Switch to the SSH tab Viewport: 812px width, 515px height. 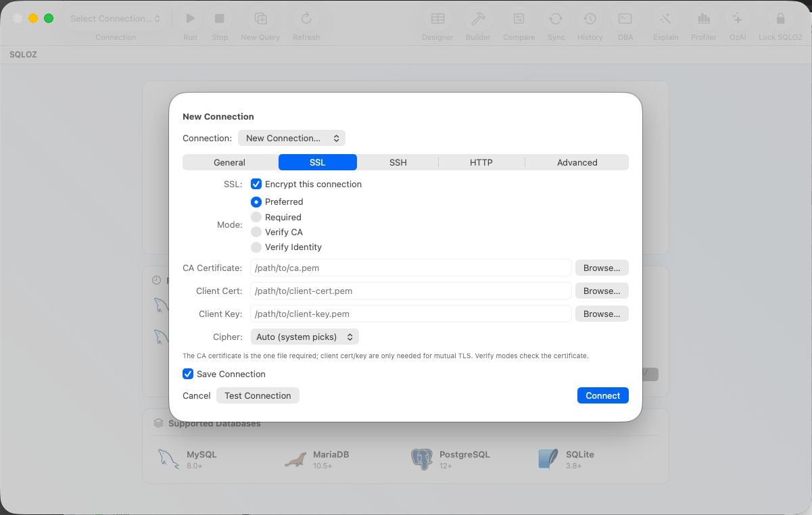click(398, 162)
